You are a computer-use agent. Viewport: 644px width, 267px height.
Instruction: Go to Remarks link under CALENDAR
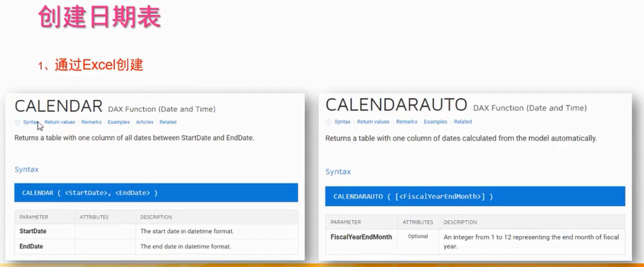[91, 122]
